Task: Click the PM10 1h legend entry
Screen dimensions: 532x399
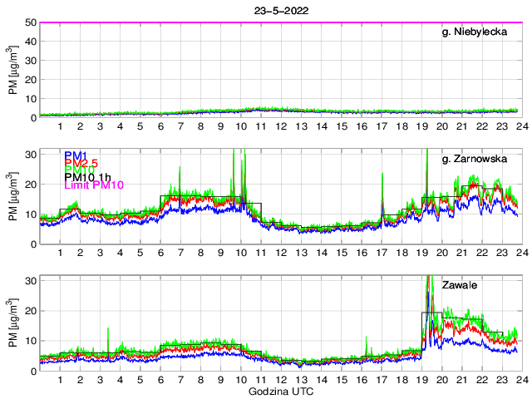Action: [x=87, y=177]
